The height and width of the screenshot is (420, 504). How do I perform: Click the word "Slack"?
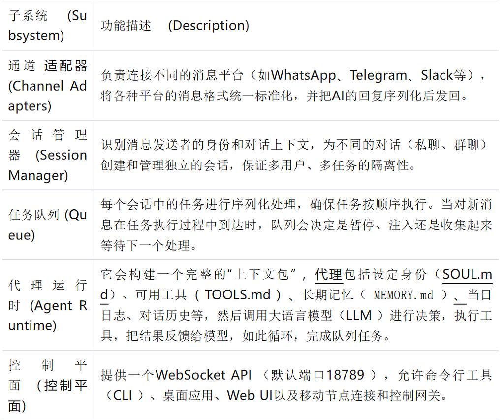(x=437, y=75)
